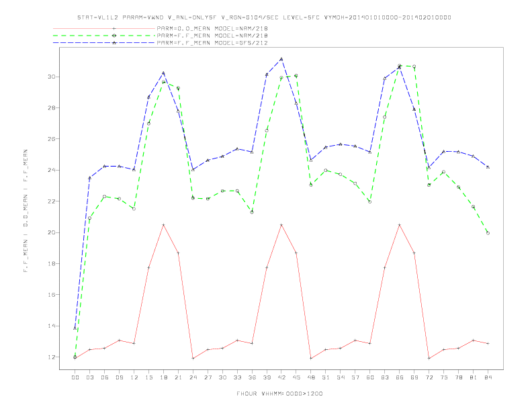Click y-axis tick value 16
This screenshot has height=411, width=532.
(51, 295)
